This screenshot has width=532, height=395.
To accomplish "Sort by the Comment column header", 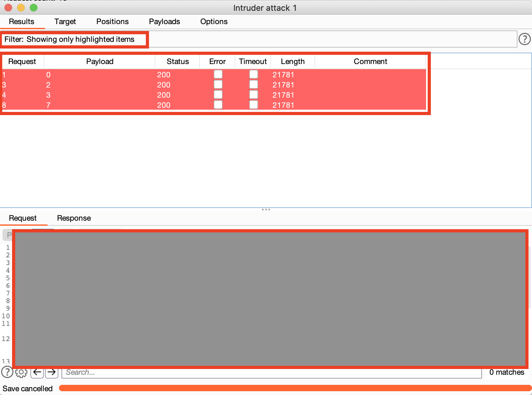I will pyautogui.click(x=370, y=62).
